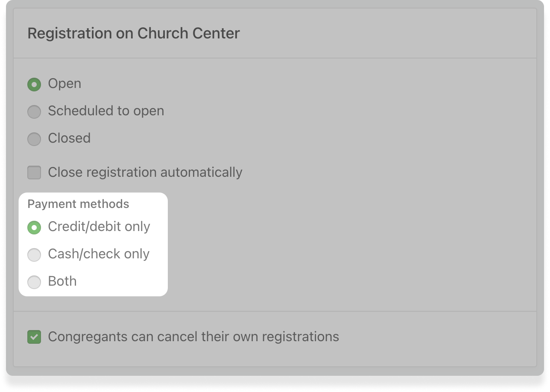The width and height of the screenshot is (550, 392).
Task: Click the "Both" label text
Action: point(62,281)
